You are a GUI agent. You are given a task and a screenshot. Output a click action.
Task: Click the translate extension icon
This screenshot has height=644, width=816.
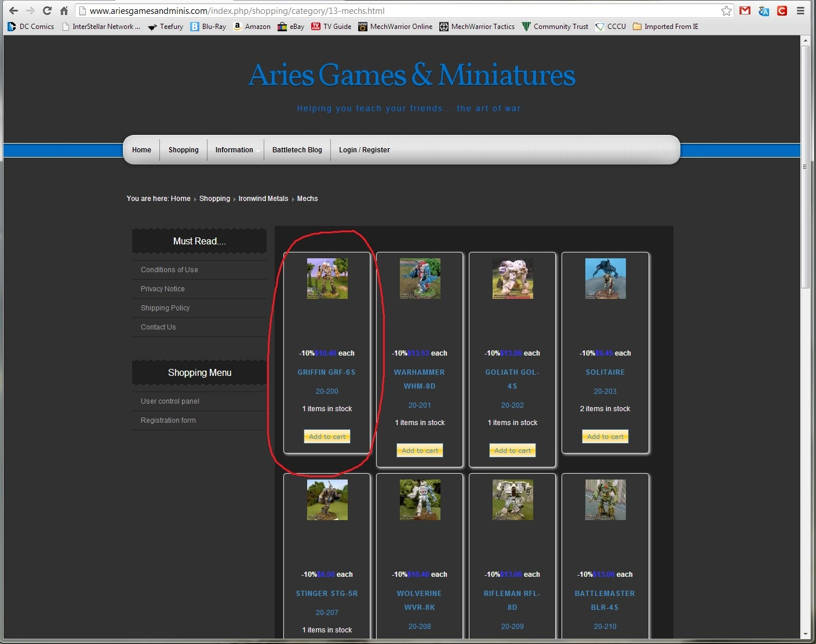tap(764, 10)
